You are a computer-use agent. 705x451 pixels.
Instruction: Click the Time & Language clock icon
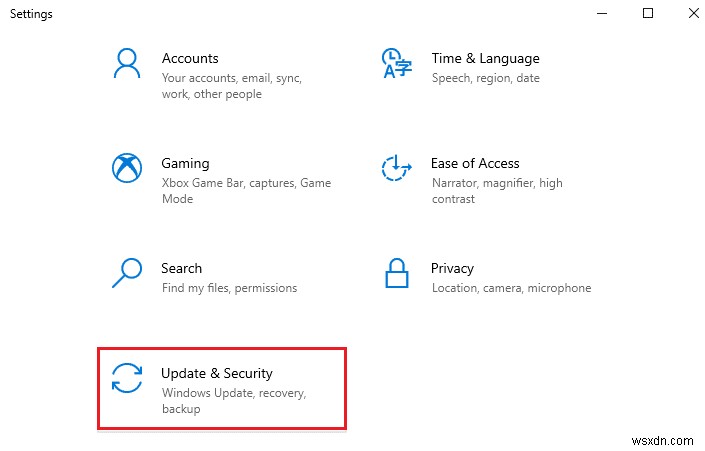(397, 64)
